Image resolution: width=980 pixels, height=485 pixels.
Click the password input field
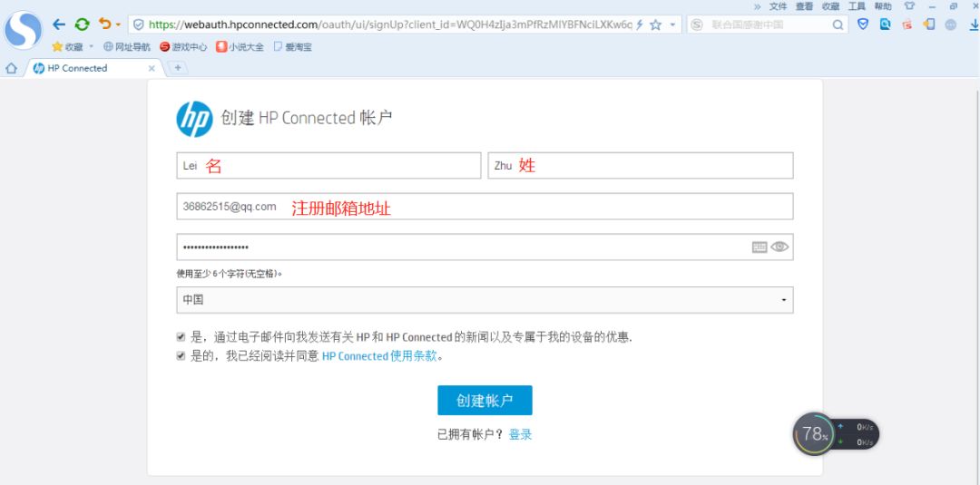[x=485, y=247]
